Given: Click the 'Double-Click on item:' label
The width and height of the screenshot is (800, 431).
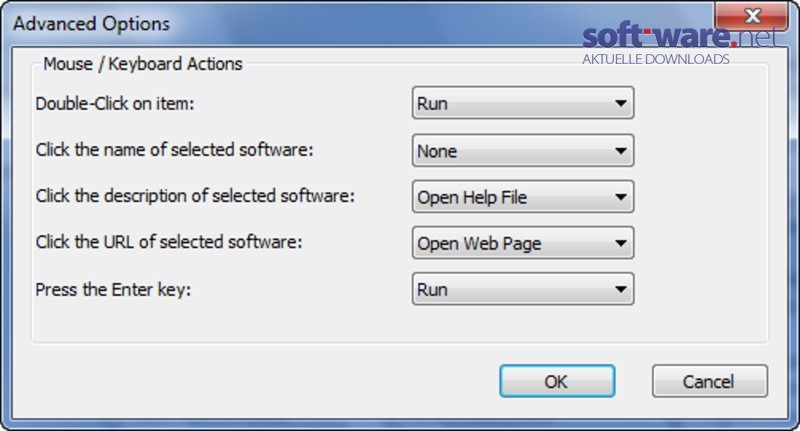Looking at the screenshot, I should coord(115,104).
